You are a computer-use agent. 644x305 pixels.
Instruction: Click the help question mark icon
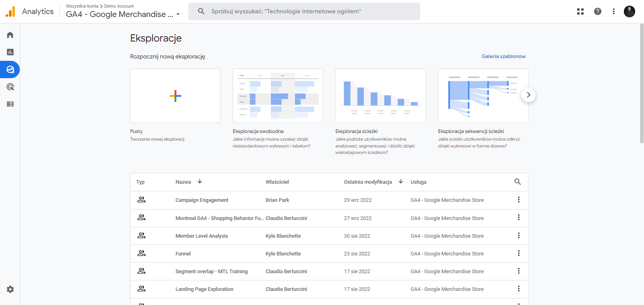coord(598,11)
